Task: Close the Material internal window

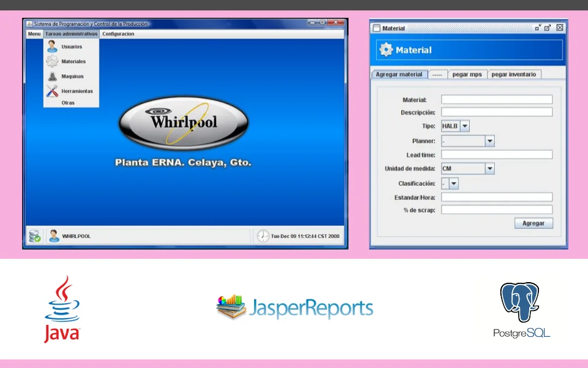Action: (560, 28)
